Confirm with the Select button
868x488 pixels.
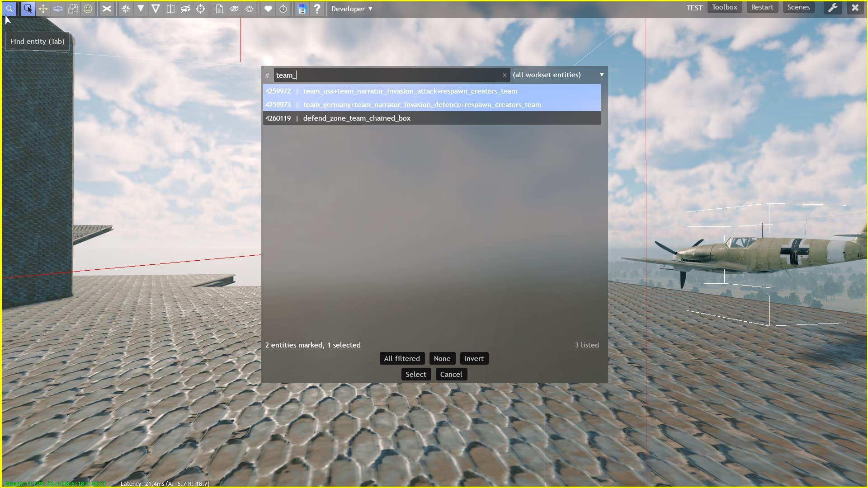[416, 374]
